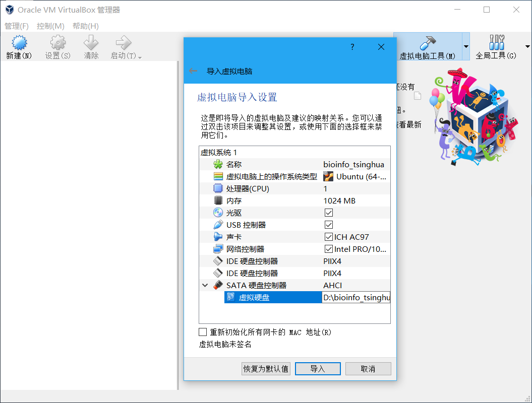Click the virtual disk path field

356,298
